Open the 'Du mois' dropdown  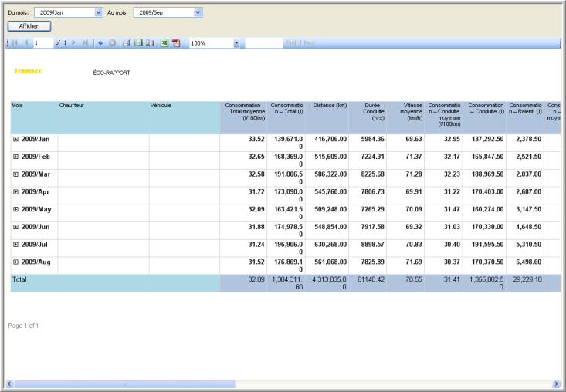tap(98, 12)
